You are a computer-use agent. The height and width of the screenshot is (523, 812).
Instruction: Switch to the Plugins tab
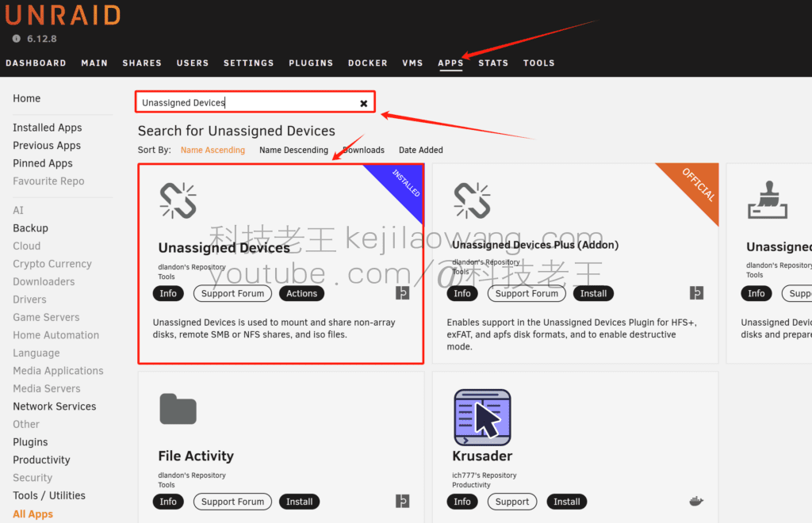click(311, 63)
